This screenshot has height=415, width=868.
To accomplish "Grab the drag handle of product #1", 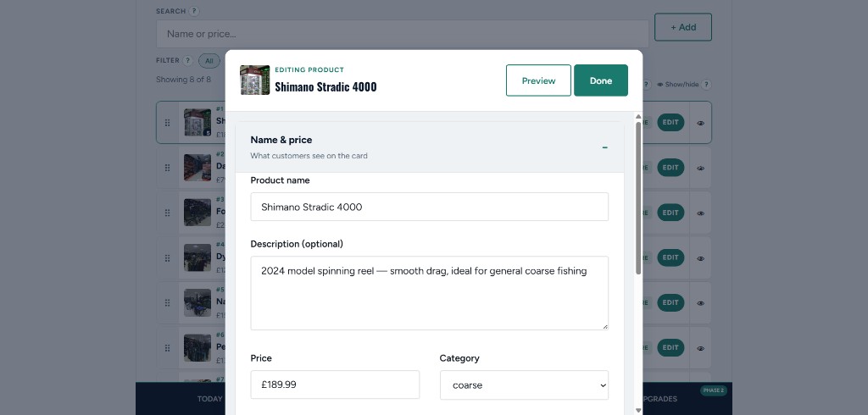I will (x=167, y=122).
